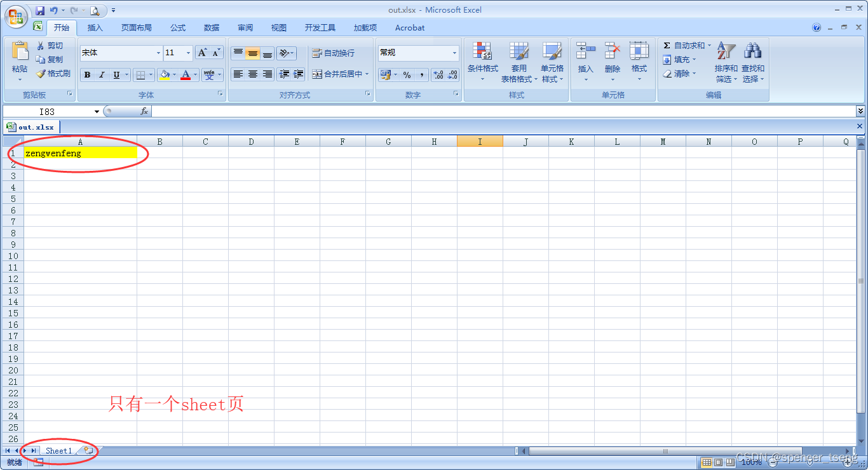Apply comma style number format

point(421,75)
